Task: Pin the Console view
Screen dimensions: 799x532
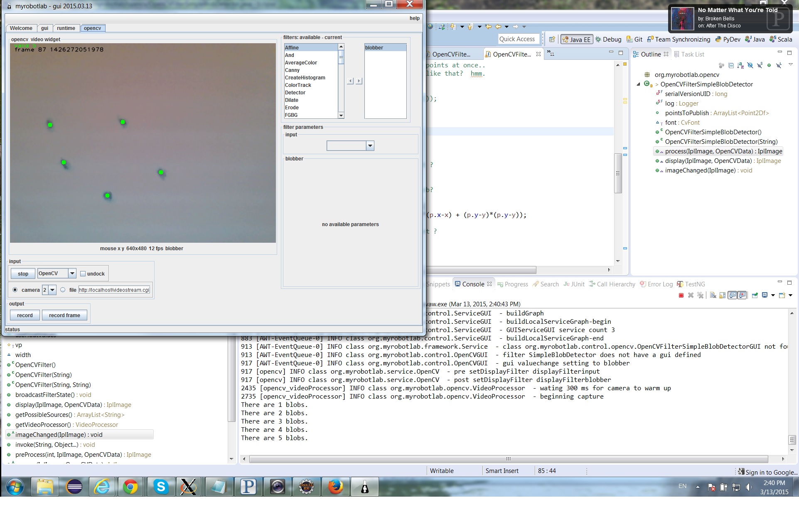Action: (x=755, y=295)
